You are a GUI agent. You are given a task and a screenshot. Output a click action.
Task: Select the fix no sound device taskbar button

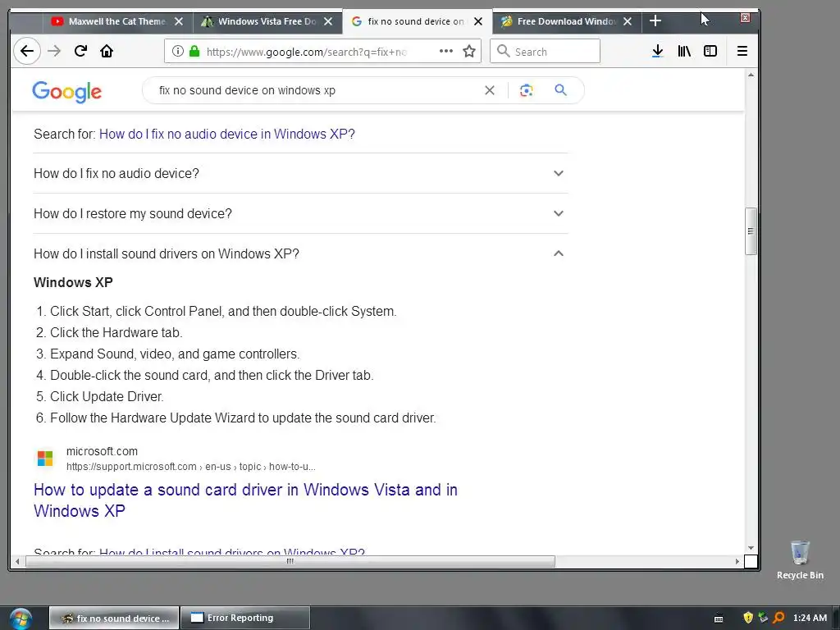point(113,619)
